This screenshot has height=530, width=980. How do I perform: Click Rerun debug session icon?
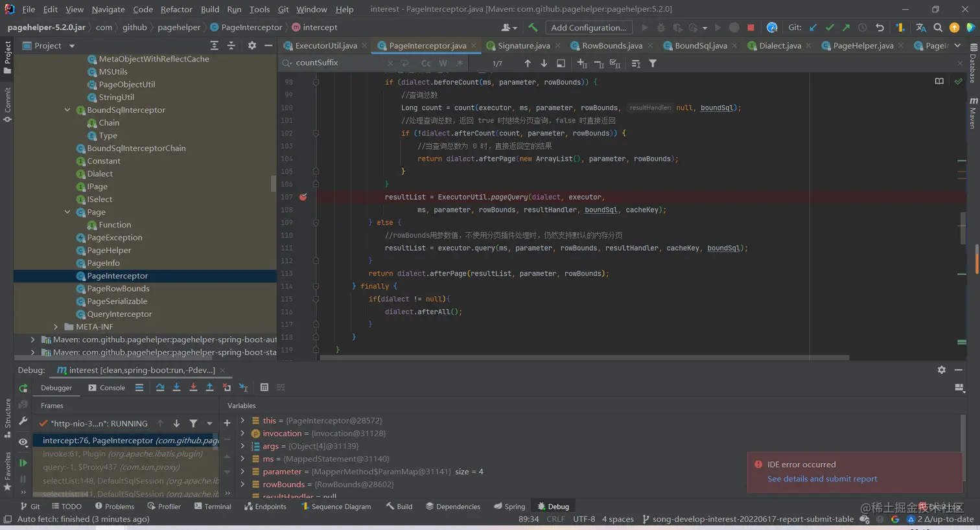[23, 388]
